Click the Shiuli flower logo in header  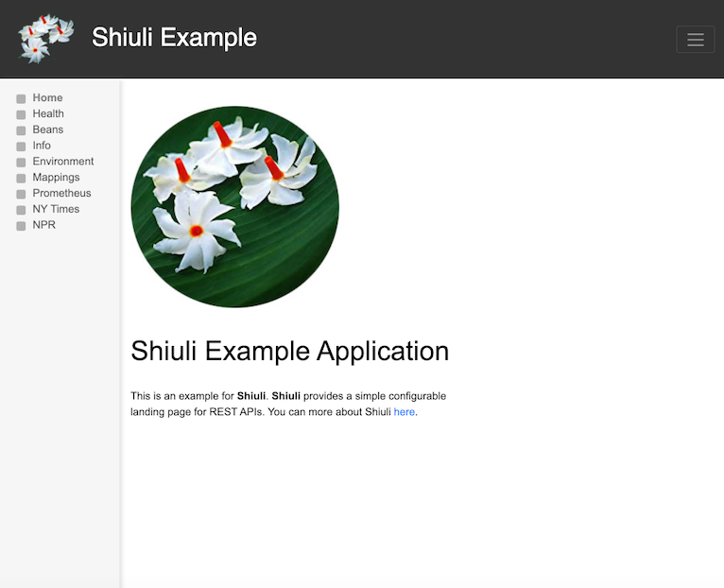point(45,39)
